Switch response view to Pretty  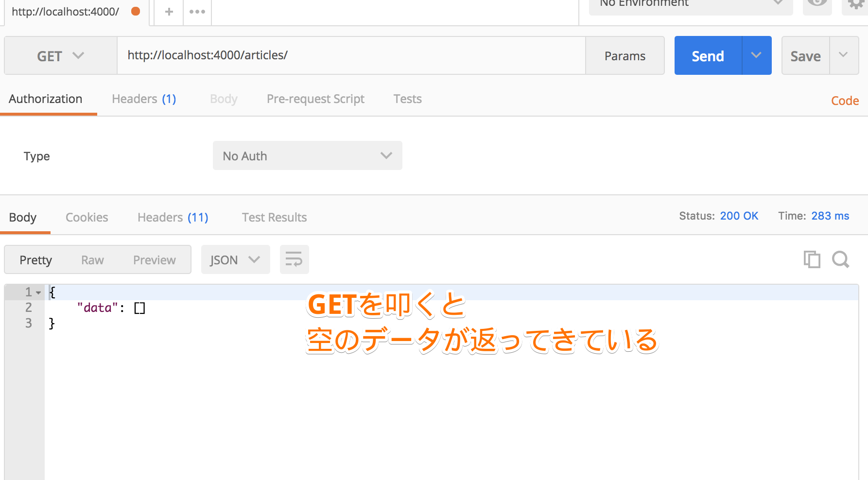point(35,260)
